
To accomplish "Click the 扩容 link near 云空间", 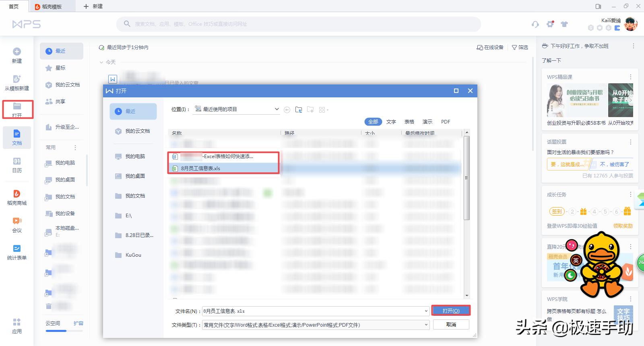I will 78,323.
